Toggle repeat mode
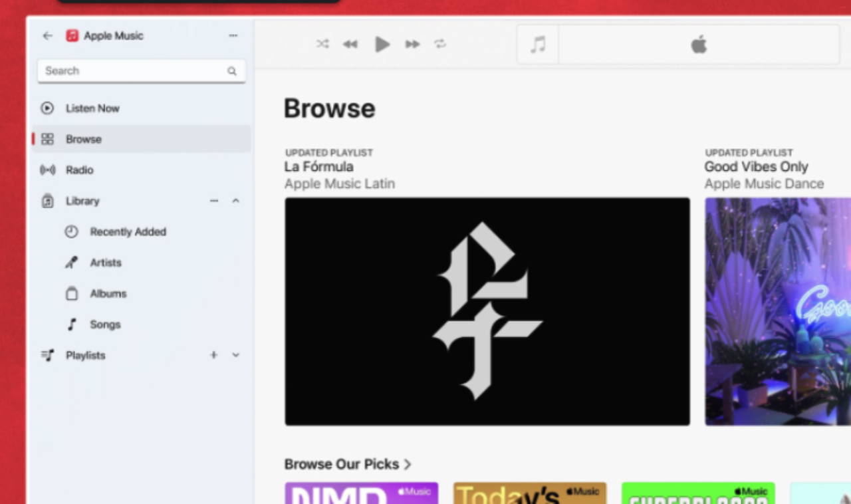The height and width of the screenshot is (504, 851). [x=440, y=45]
